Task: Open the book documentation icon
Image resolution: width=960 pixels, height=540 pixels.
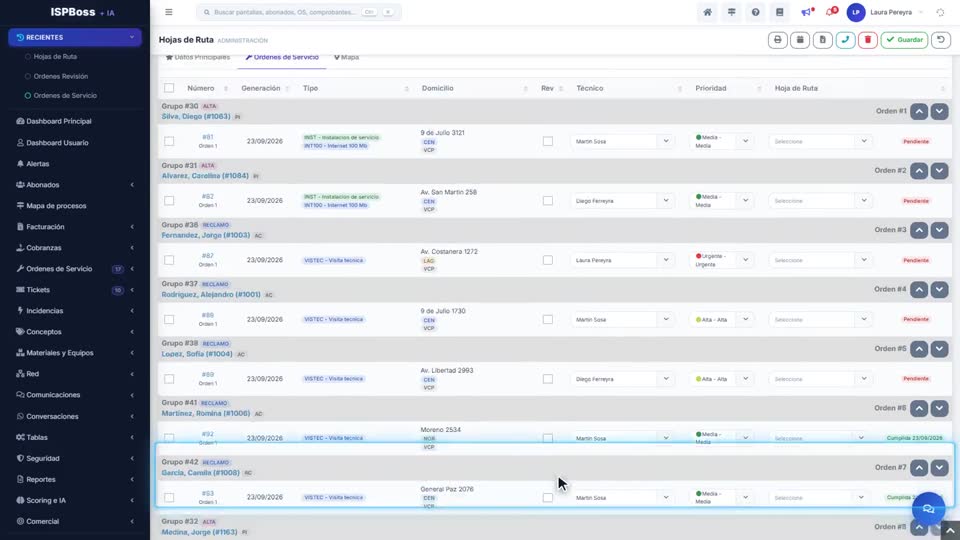Action: pos(779,12)
